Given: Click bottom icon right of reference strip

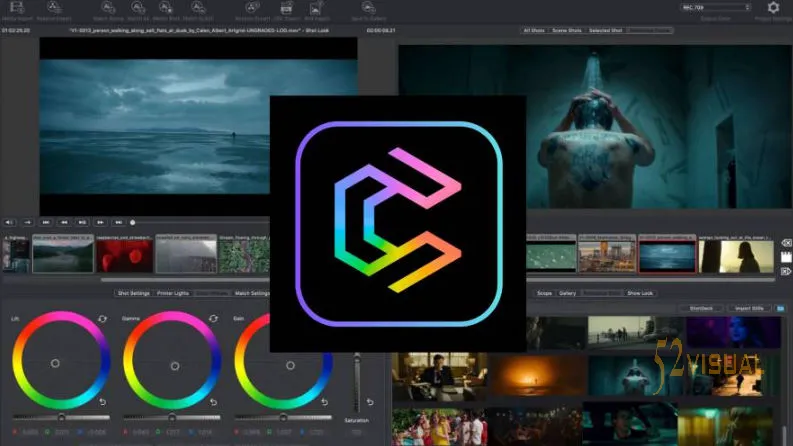Looking at the screenshot, I should coord(786,272).
